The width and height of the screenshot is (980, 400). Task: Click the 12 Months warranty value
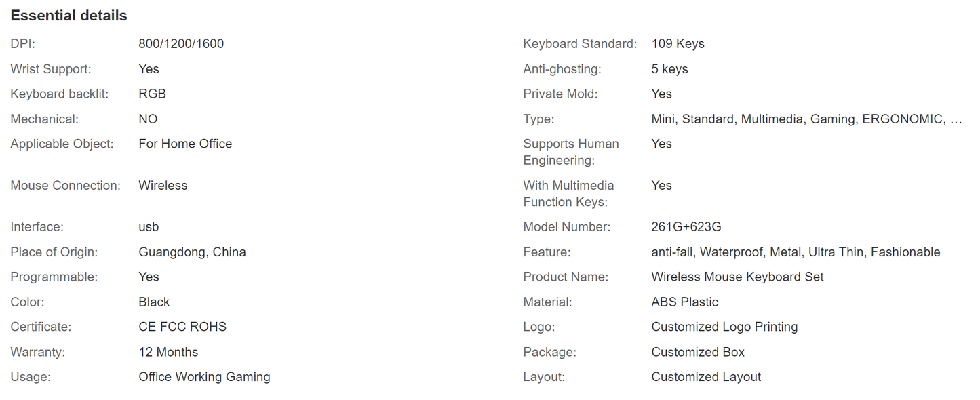pyautogui.click(x=168, y=353)
